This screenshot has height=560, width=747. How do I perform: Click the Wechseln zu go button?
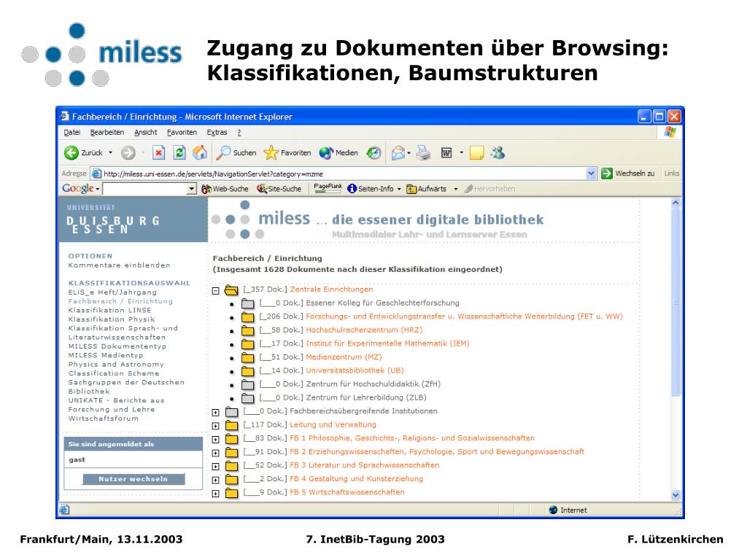point(628,174)
